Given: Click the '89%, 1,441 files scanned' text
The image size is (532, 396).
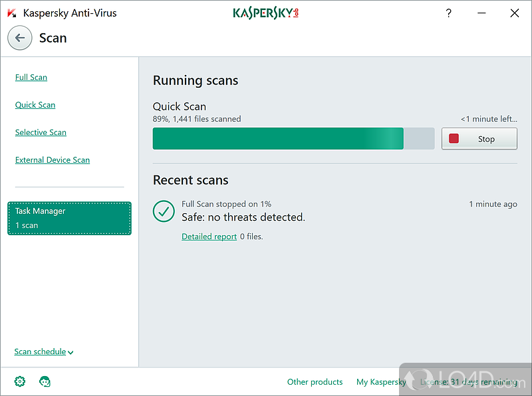Looking at the screenshot, I should 197,119.
